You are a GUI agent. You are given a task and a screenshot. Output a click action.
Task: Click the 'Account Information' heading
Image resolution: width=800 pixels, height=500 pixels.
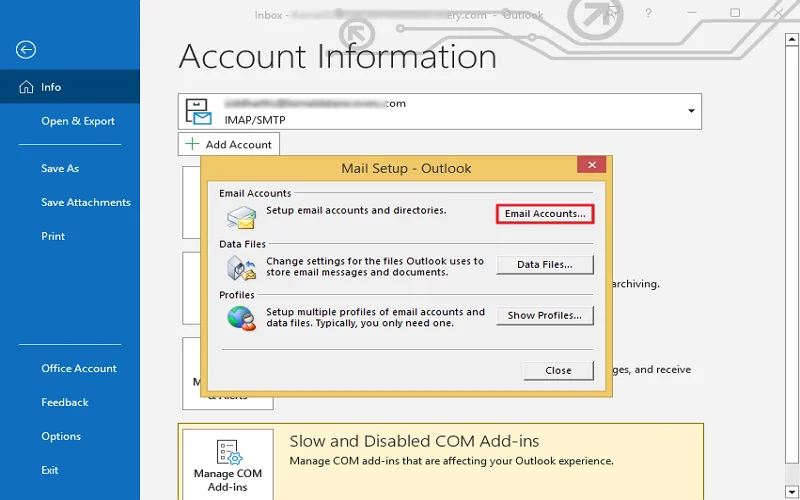(x=338, y=57)
